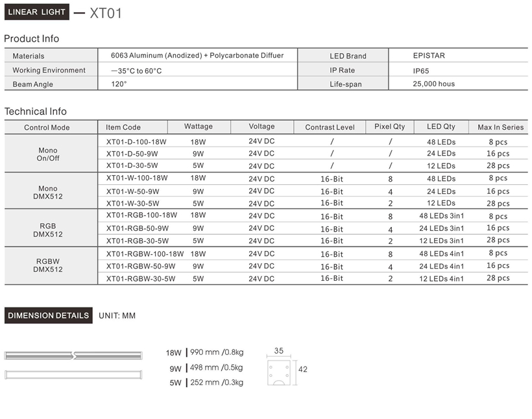The height and width of the screenshot is (419, 532).
Task: Click the 6063 Aluminum materials value
Action: click(197, 56)
